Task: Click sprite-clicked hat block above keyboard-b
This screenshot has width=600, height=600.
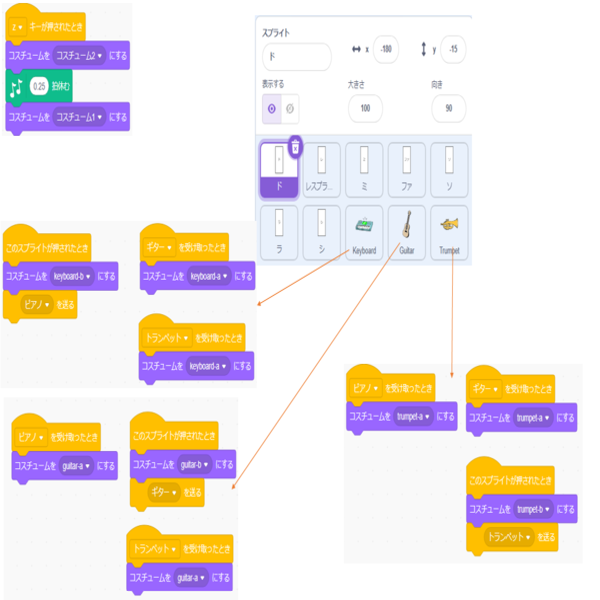Action: pos(47,248)
